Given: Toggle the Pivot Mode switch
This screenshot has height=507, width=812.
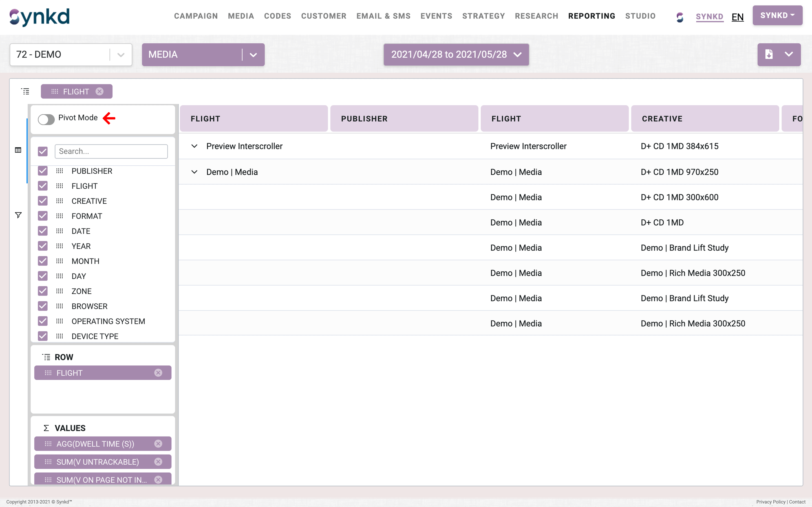Looking at the screenshot, I should click(46, 119).
